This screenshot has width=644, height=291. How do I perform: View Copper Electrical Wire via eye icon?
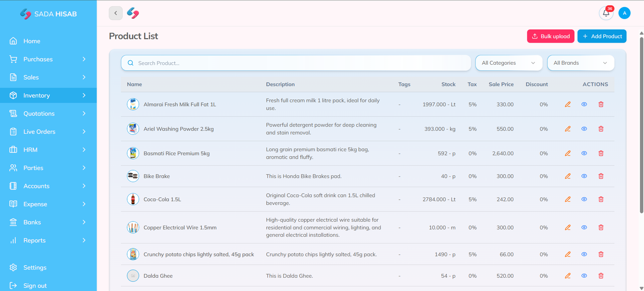[584, 227]
